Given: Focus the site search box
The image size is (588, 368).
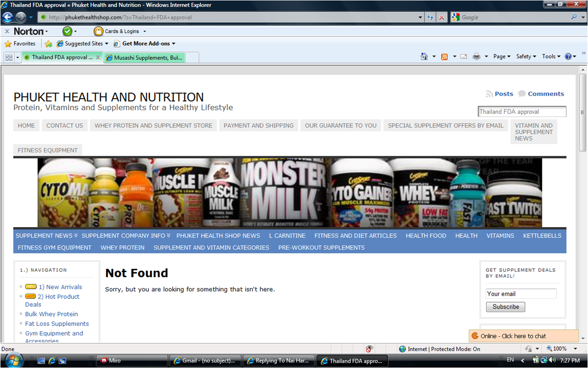Looking at the screenshot, I should point(522,112).
